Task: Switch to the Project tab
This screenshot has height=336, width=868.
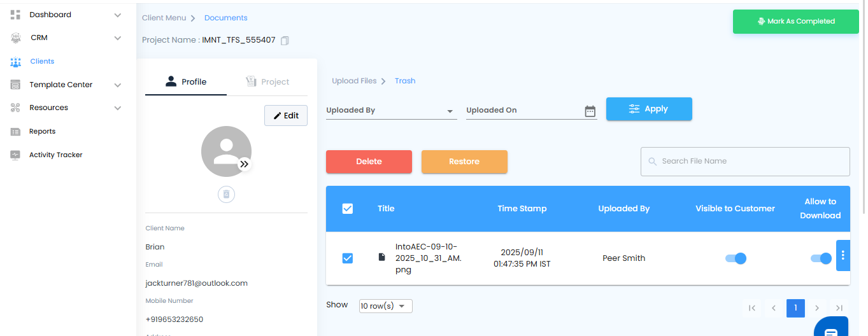Action: [x=267, y=81]
